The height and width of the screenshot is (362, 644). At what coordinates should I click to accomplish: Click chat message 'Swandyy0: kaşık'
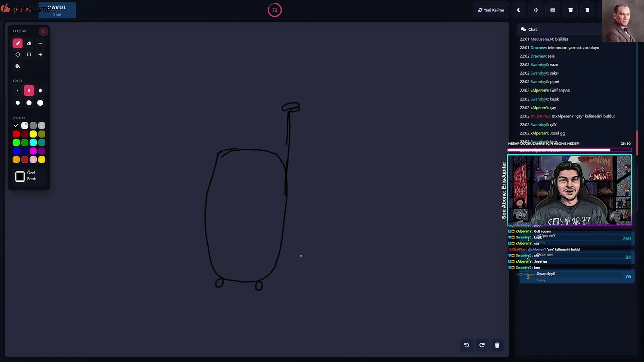point(539,99)
